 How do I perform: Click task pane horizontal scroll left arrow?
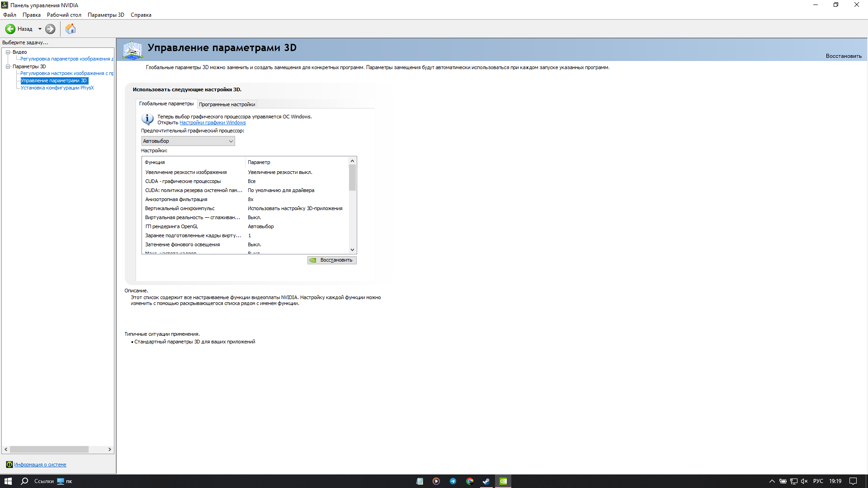(x=6, y=450)
